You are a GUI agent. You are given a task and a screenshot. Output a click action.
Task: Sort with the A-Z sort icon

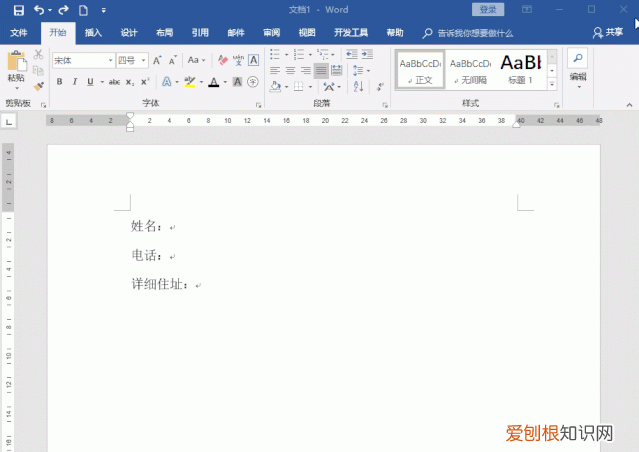tap(358, 86)
